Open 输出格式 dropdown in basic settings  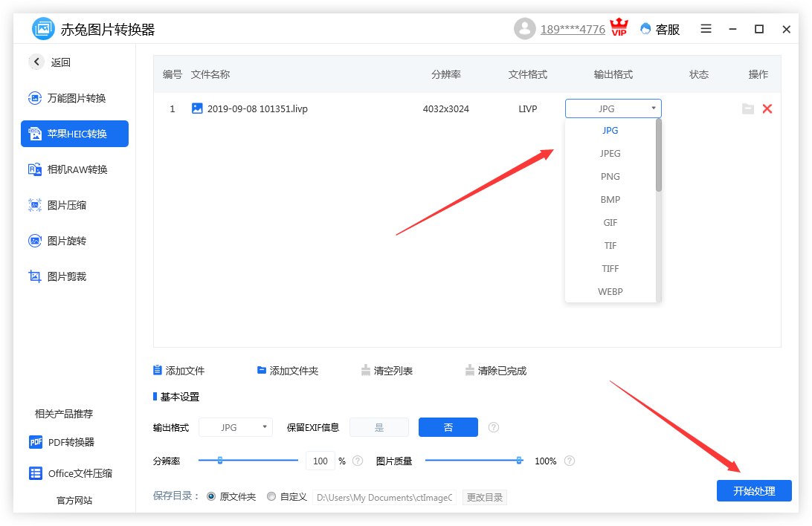pyautogui.click(x=236, y=427)
